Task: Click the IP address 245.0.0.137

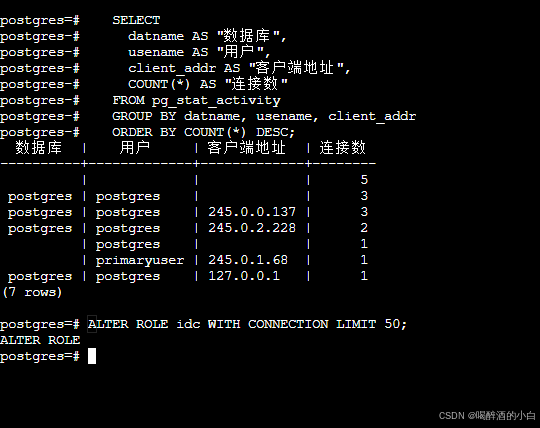Action: [252, 212]
